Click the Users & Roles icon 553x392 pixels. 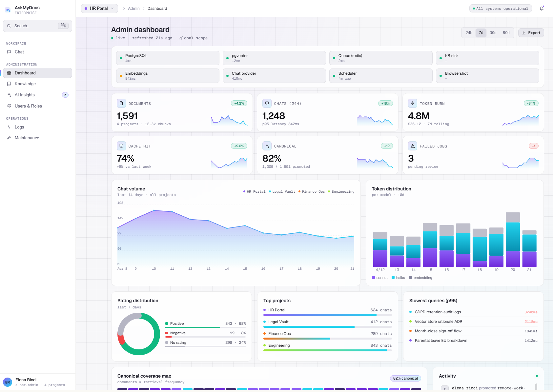click(9, 106)
